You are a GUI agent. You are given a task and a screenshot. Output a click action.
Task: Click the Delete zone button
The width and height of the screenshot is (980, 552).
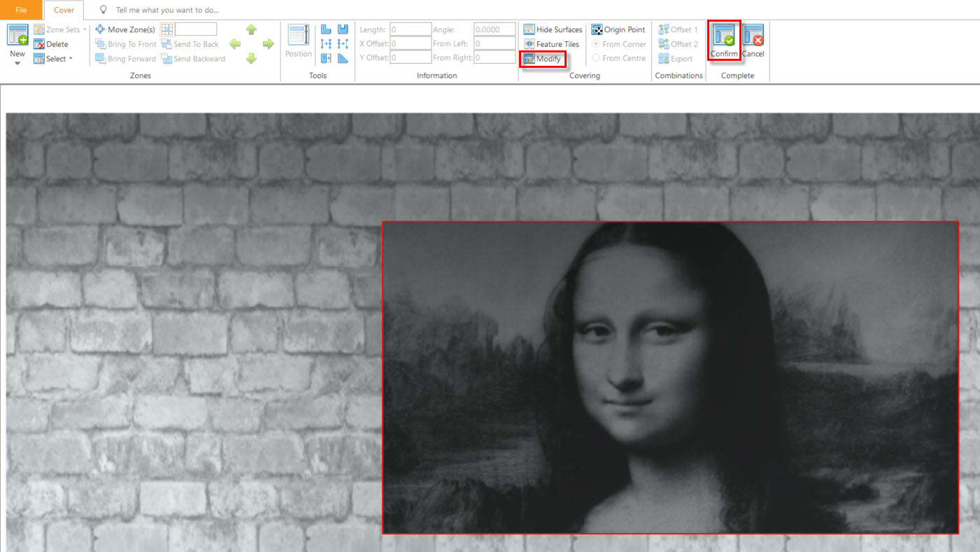(x=50, y=44)
